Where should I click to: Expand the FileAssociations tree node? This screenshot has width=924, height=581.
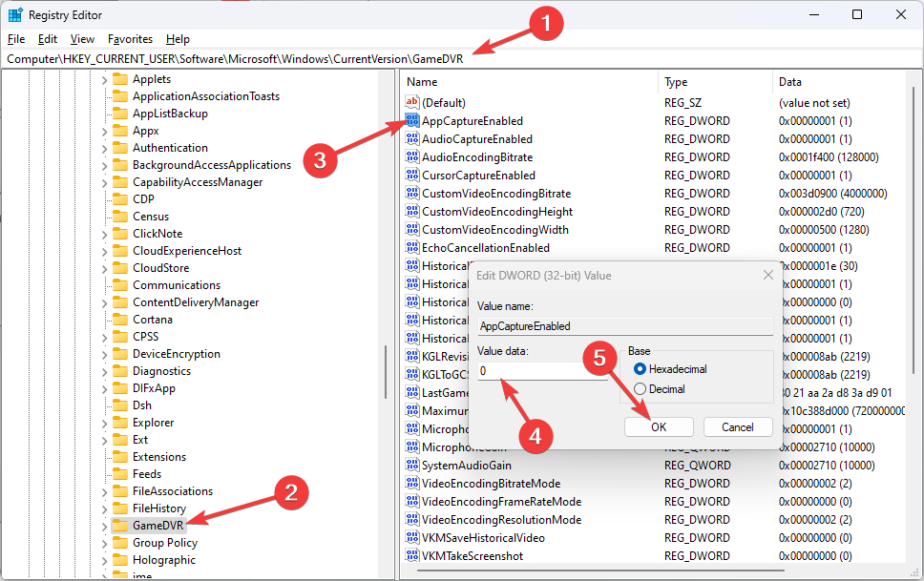tap(104, 491)
